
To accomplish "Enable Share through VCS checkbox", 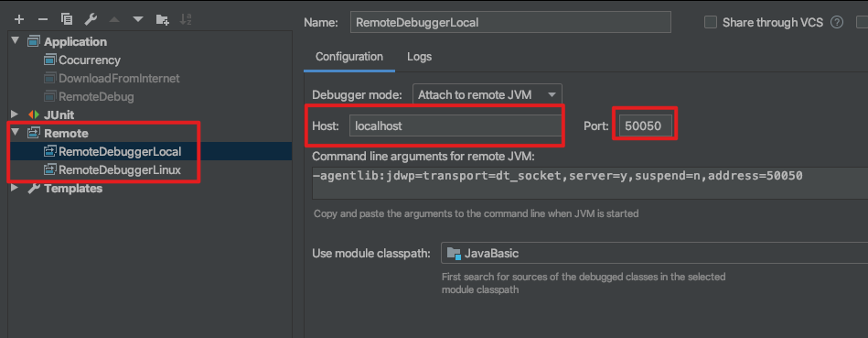I will coord(711,23).
